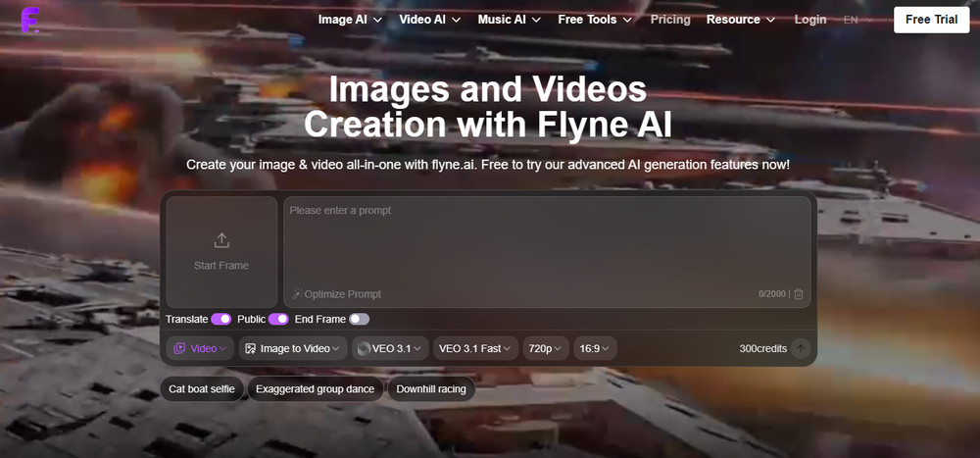Click Optimize Prompt text

tap(342, 294)
